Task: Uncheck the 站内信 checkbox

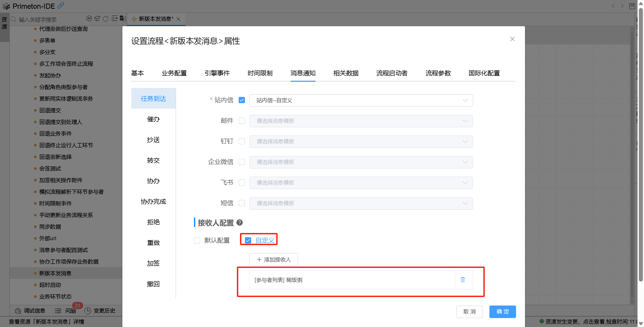Action: 242,100
